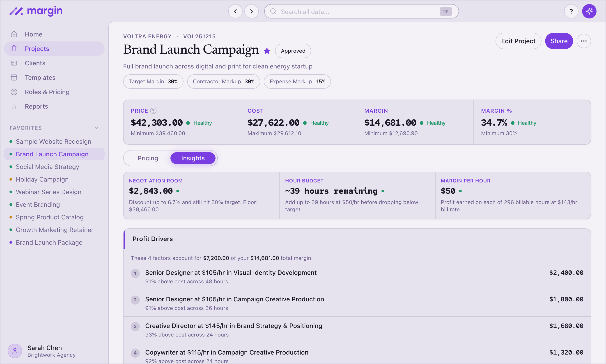Click the Roles & Pricing dollar icon
Screen dimensions: 606x364
pos(14,92)
